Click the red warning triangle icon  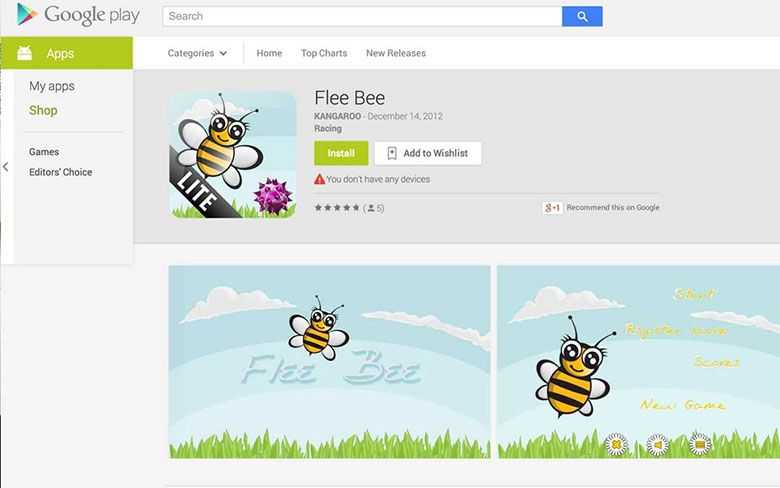319,179
